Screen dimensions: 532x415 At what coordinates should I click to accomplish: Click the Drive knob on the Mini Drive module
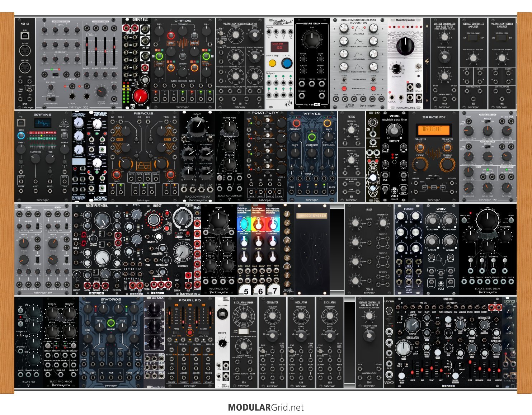pyautogui.click(x=222, y=344)
